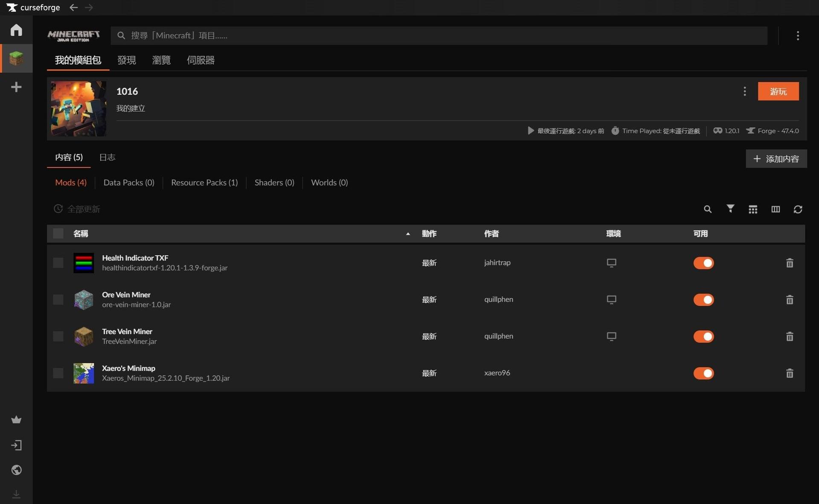Image resolution: width=819 pixels, height=504 pixels.
Task: Delete Ore Vein Miner with trash icon
Action: [790, 300]
